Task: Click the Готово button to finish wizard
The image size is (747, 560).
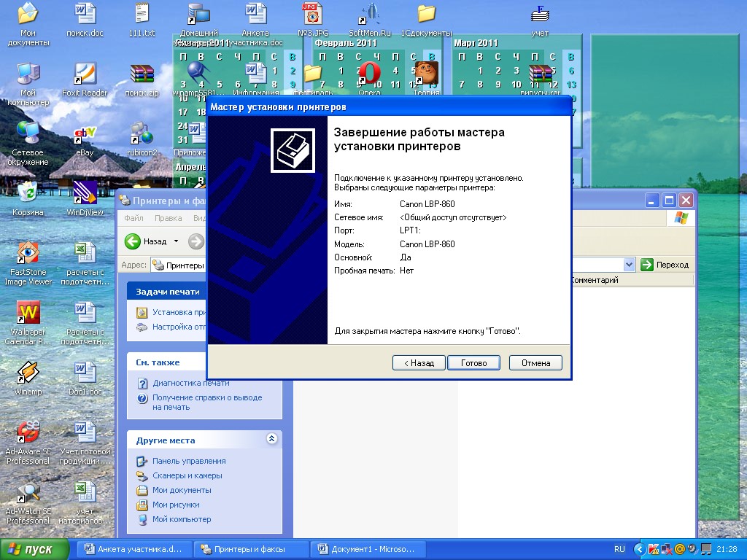Action: tap(473, 362)
